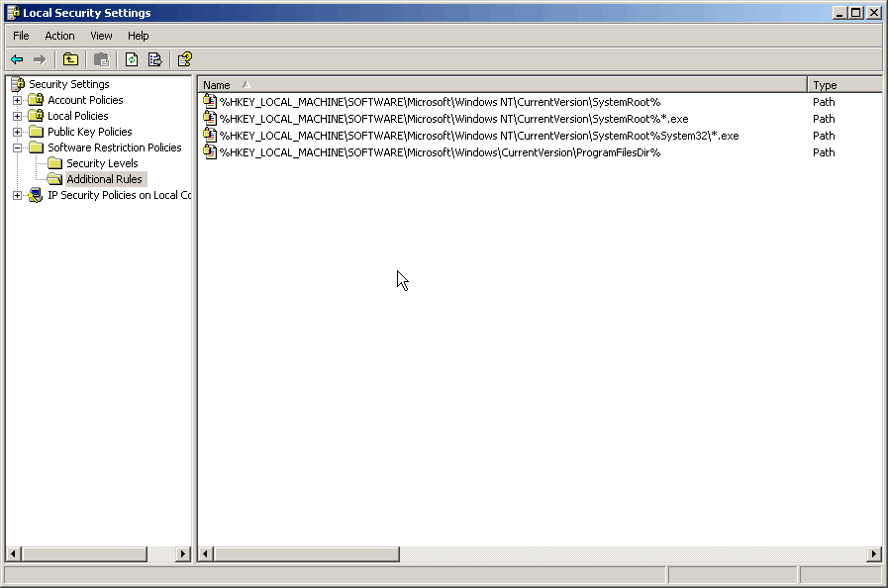Viewport: 888px width, 588px height.
Task: Click the Forward arrow toolbar icon
Action: (x=39, y=59)
